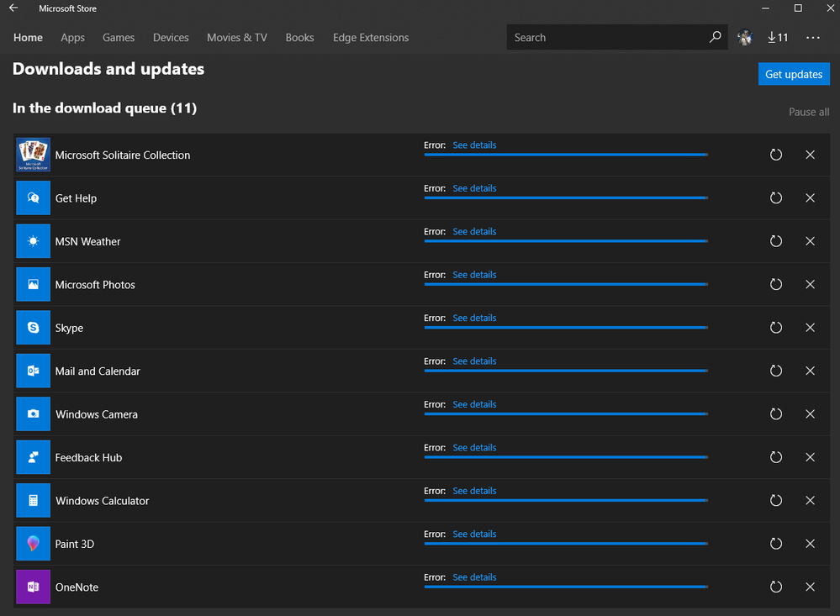See error details for Skype
The image size is (840, 616).
pyautogui.click(x=474, y=319)
